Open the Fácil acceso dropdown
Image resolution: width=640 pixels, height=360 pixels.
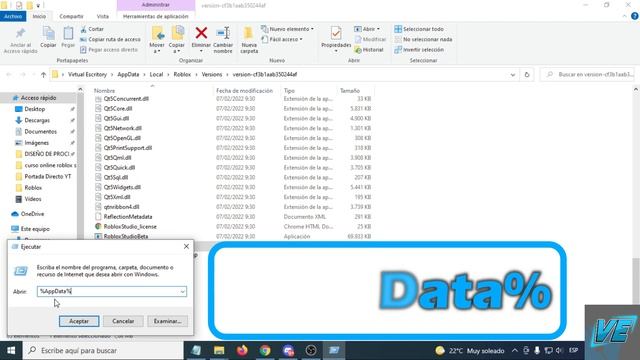[x=282, y=39]
